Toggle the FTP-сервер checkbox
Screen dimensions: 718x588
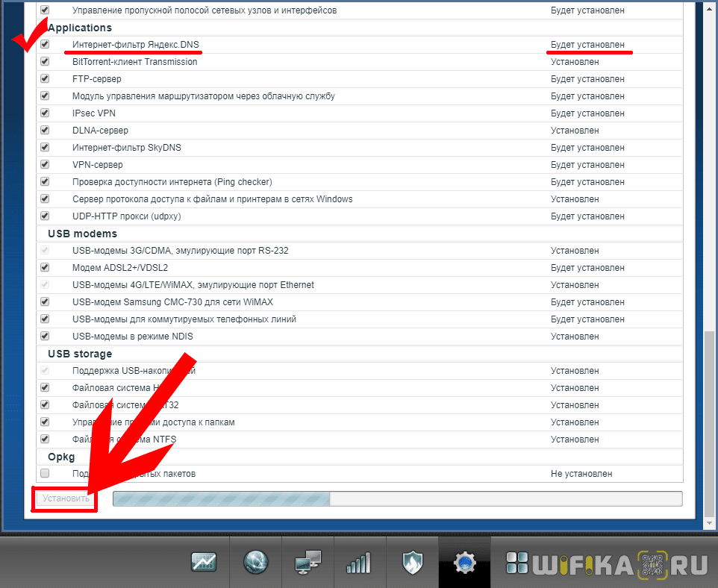(45, 79)
